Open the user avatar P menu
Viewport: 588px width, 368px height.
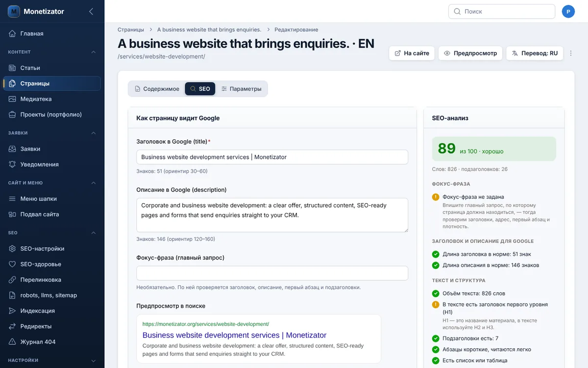(x=568, y=11)
